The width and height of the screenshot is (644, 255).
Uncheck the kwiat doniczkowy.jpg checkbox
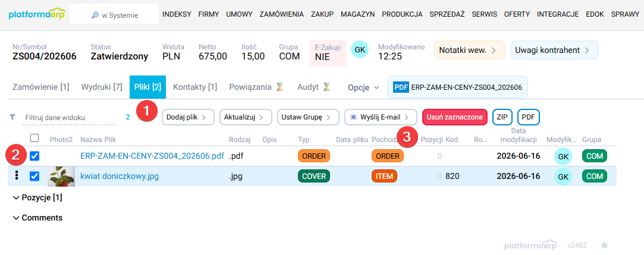pos(34,176)
